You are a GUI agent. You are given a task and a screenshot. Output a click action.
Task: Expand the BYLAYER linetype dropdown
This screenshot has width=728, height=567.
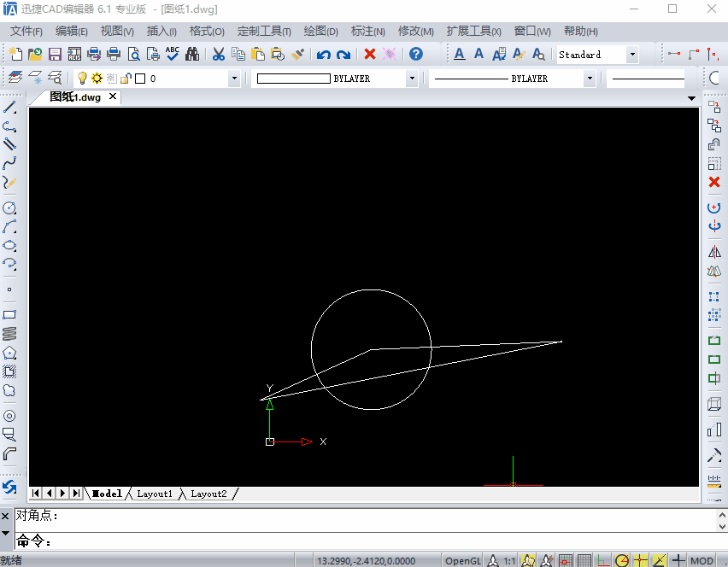tap(590, 79)
